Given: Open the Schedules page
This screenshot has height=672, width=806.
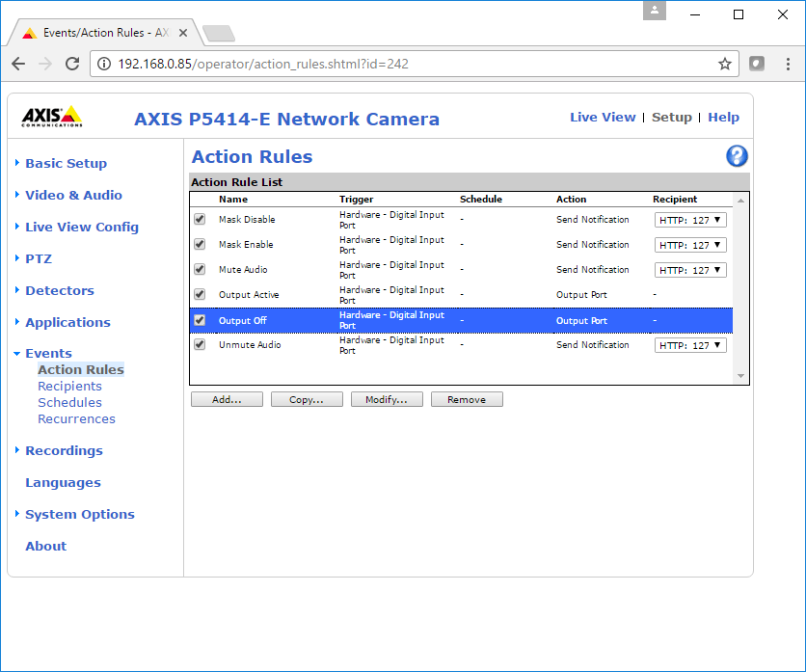Looking at the screenshot, I should pos(69,403).
